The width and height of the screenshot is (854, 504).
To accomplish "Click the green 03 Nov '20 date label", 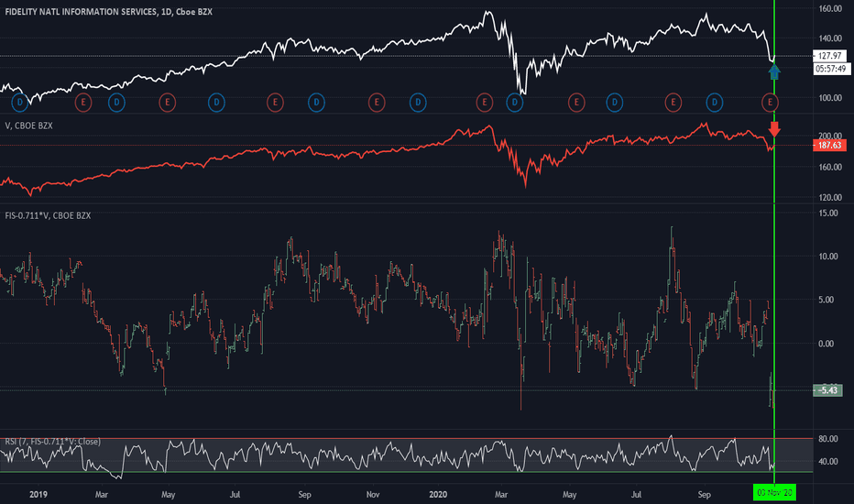I will (774, 493).
